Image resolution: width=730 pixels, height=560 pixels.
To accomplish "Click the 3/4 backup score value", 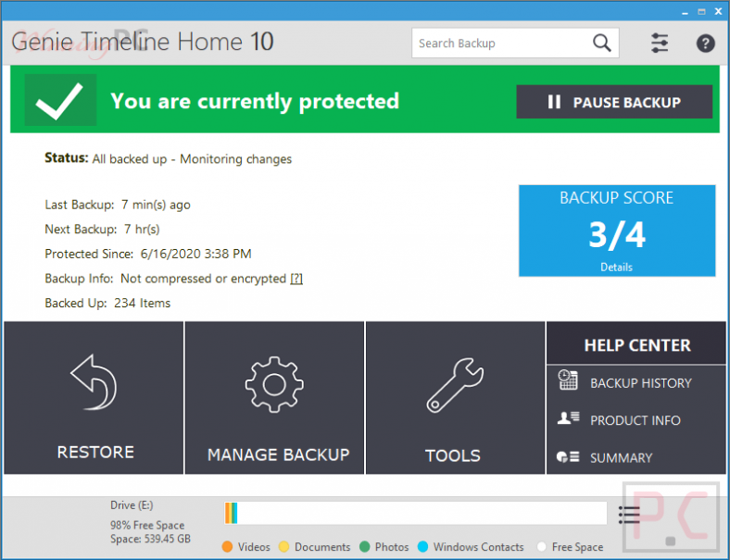I will [x=616, y=234].
